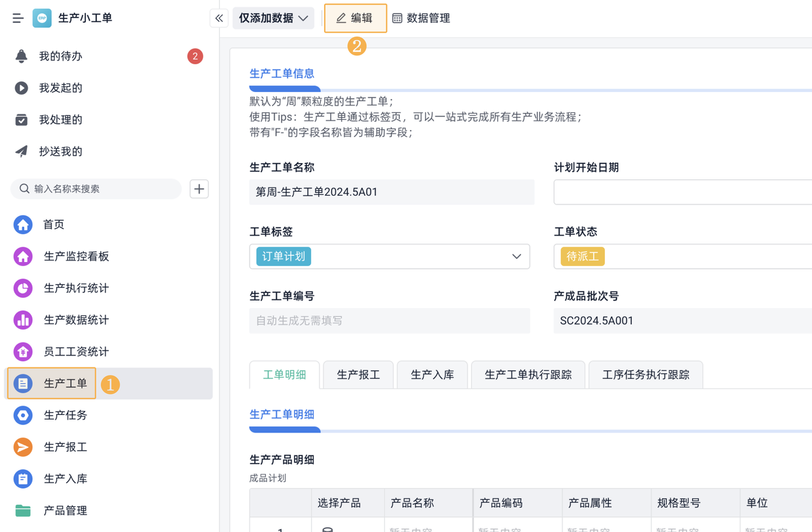Open 我的待办 bell icon item
Screen dimensions: 812x532
(x=60, y=56)
